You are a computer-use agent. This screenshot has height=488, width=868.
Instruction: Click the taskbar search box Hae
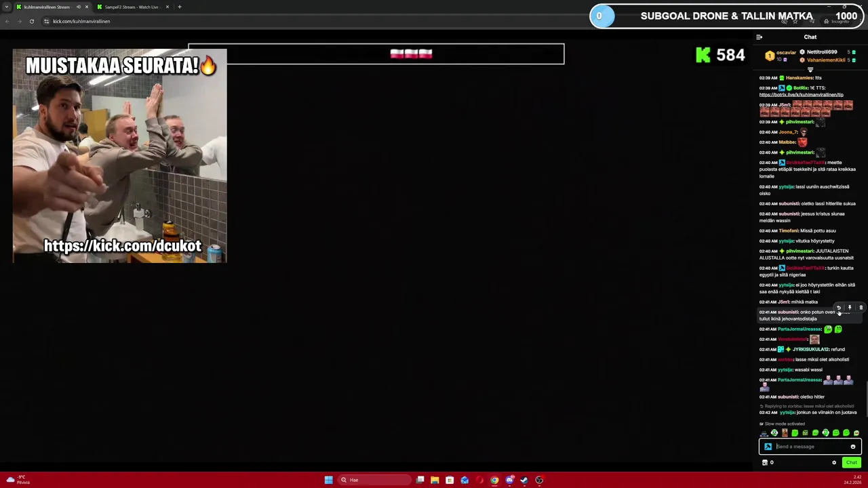coord(374,480)
